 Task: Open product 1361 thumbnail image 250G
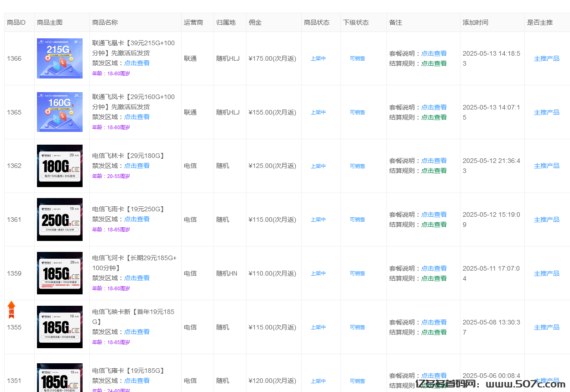point(60,220)
